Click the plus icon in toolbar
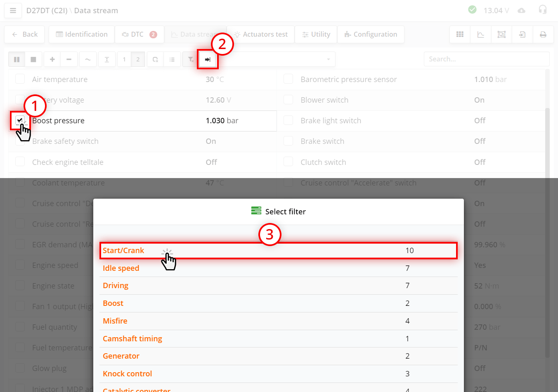The height and width of the screenshot is (392, 558). [x=52, y=59]
